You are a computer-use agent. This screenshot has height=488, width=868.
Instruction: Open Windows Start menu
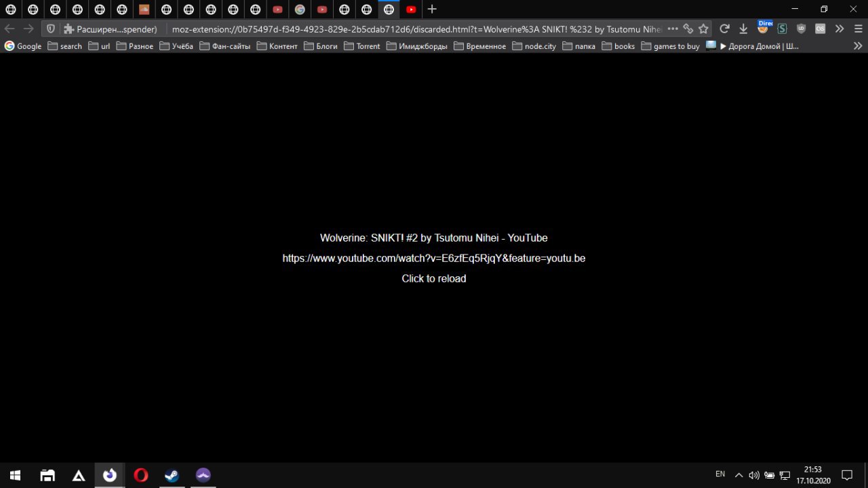pyautogui.click(x=15, y=475)
